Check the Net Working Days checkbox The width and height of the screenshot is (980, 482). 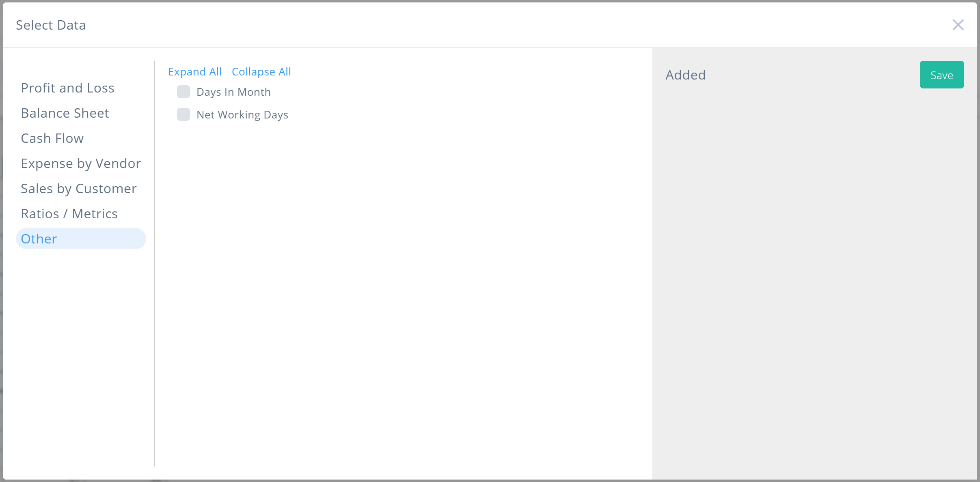pyautogui.click(x=183, y=115)
